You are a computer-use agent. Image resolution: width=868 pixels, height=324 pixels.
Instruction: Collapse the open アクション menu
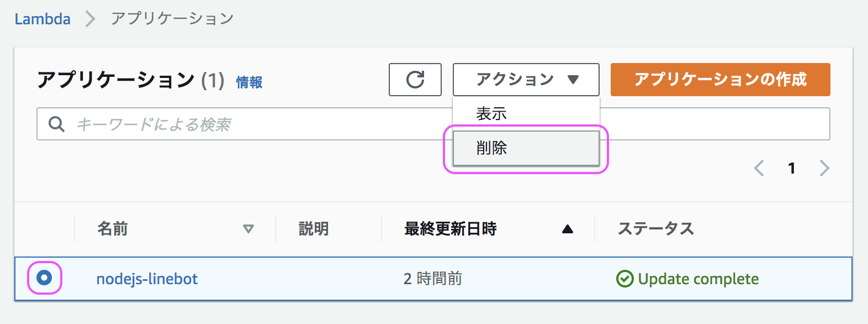pyautogui.click(x=525, y=80)
